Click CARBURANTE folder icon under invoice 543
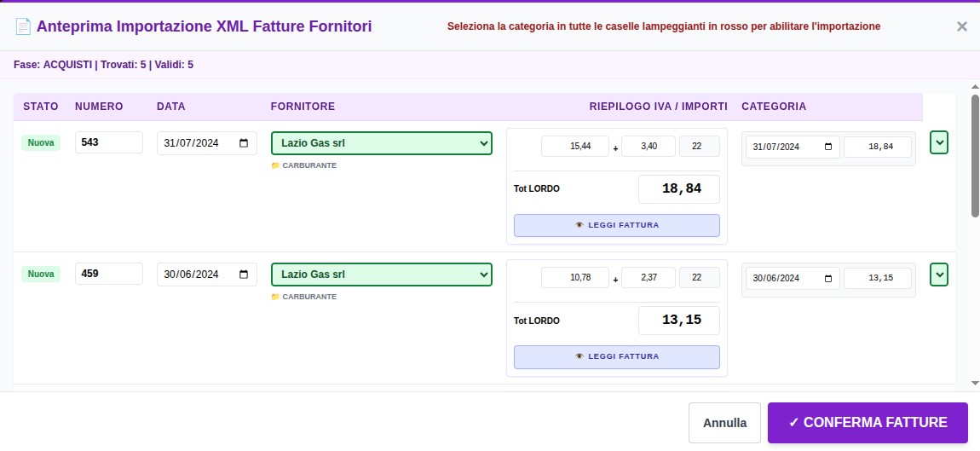Image resolution: width=980 pixels, height=451 pixels. click(x=275, y=165)
